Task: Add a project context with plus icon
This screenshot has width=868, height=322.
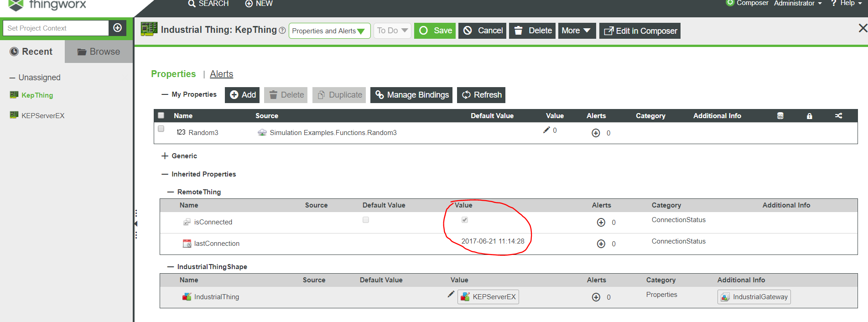Action: (117, 28)
